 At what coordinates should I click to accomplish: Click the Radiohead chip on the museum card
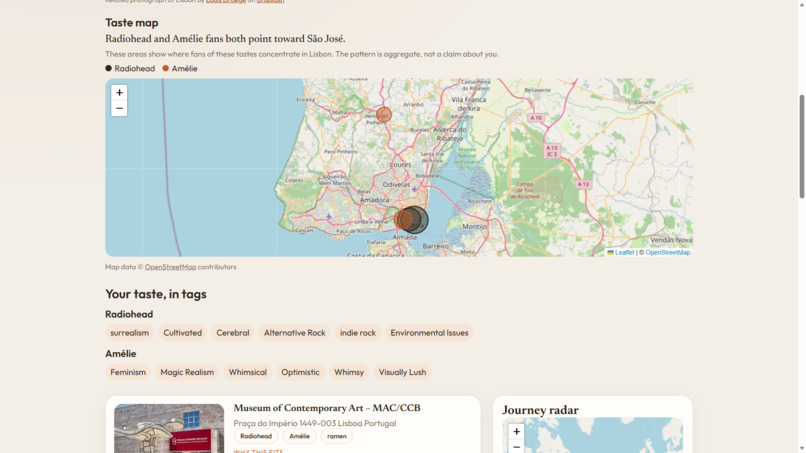coord(256,436)
